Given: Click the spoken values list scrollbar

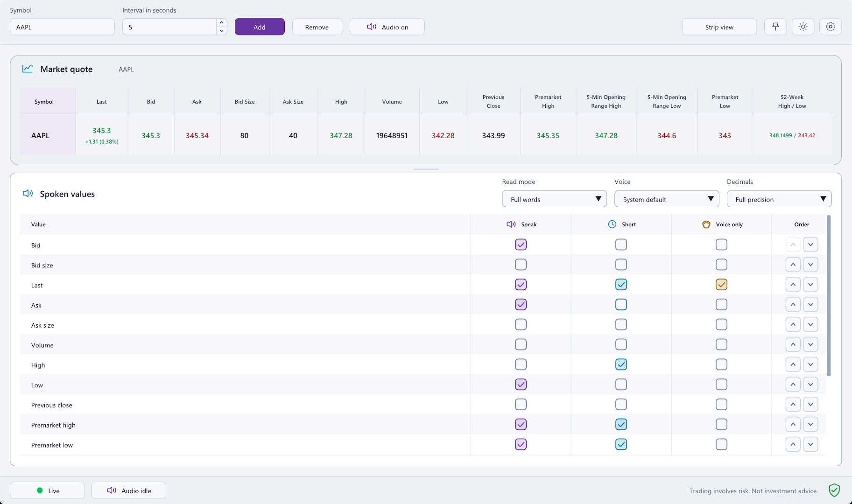Looking at the screenshot, I should click(x=829, y=295).
